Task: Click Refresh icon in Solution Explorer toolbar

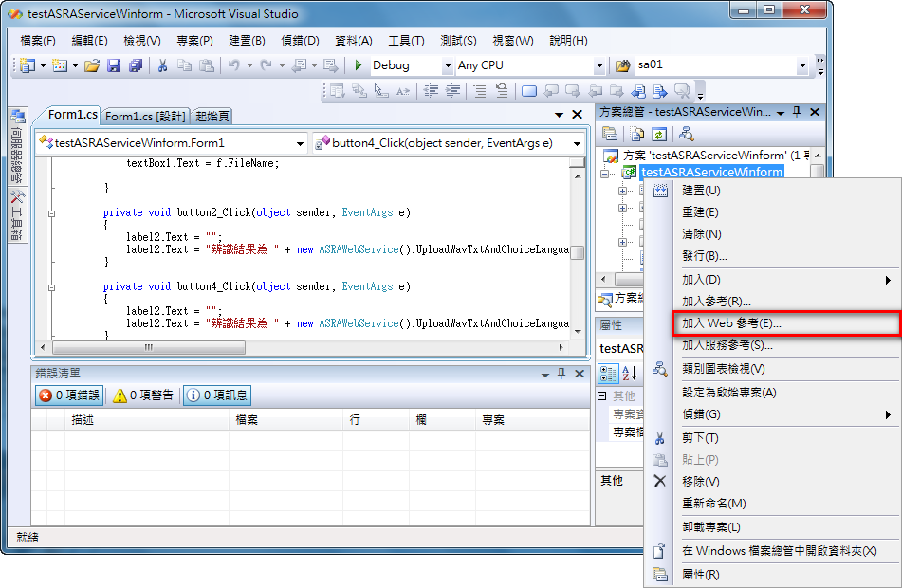Action: [x=658, y=135]
